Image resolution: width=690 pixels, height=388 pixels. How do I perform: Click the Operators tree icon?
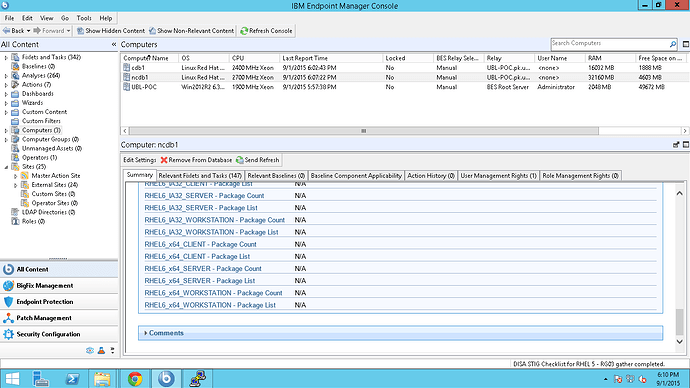15,157
